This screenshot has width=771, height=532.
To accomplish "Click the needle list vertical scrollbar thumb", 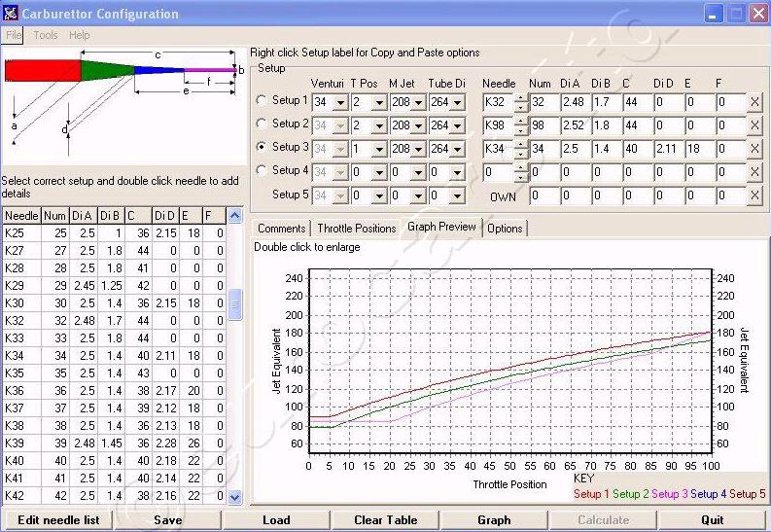I will click(234, 304).
